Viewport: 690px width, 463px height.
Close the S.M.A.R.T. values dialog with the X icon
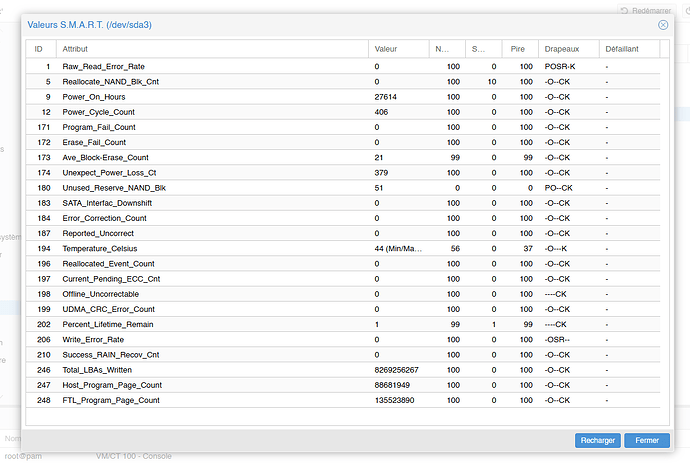tap(662, 25)
